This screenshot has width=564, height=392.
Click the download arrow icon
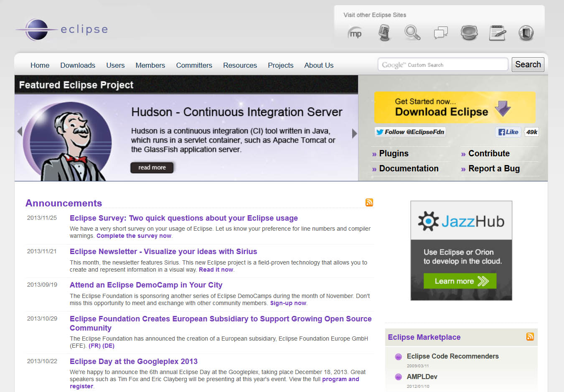pyautogui.click(x=503, y=108)
